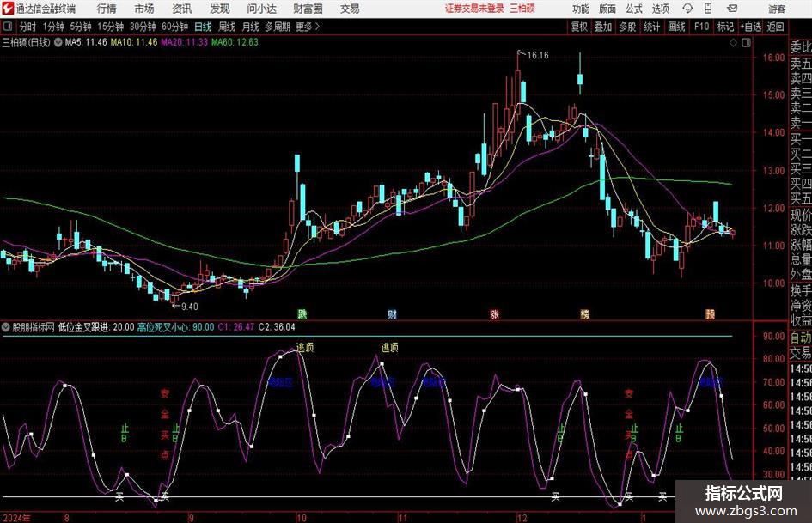
Task: Click the orange 榜 event marker
Action: [584, 313]
